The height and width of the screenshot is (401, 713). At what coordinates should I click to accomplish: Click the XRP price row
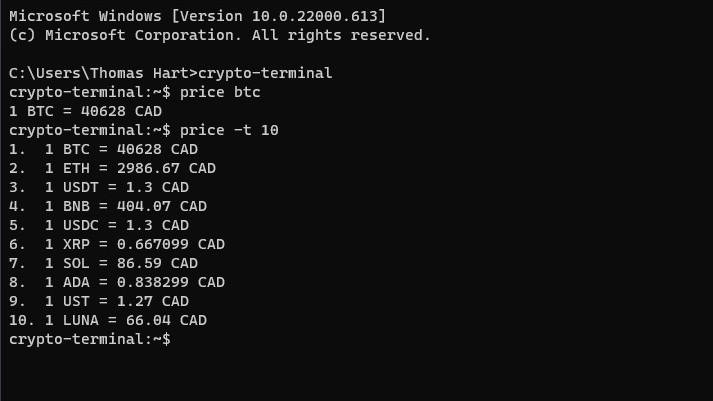click(x=116, y=244)
